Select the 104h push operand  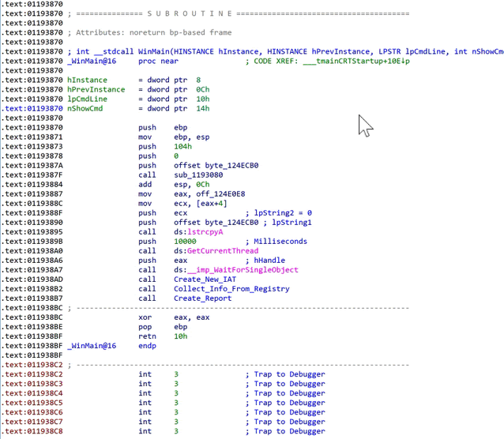coord(183,147)
